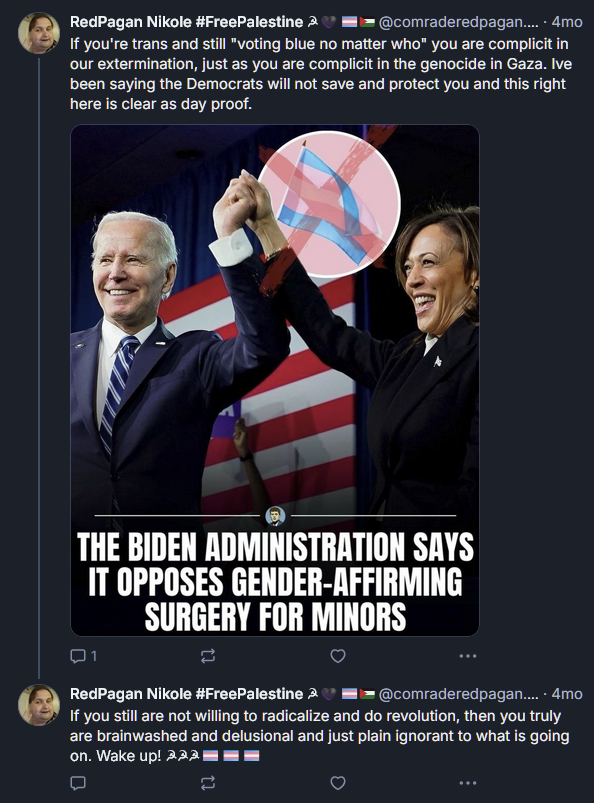
Task: Like the second post about revolution
Action: [x=338, y=783]
